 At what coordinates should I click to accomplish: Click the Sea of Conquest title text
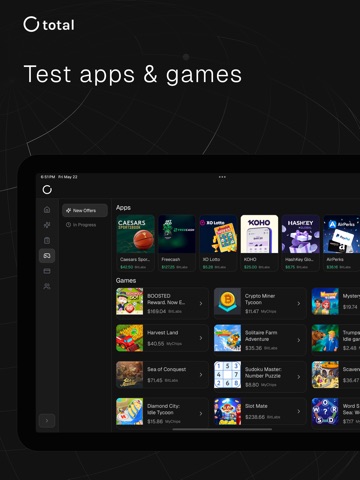pos(167,369)
